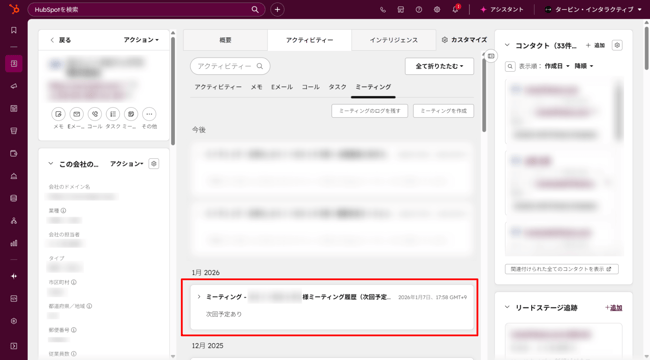Collapse the リードステージ追跡 section chevron

pos(507,307)
